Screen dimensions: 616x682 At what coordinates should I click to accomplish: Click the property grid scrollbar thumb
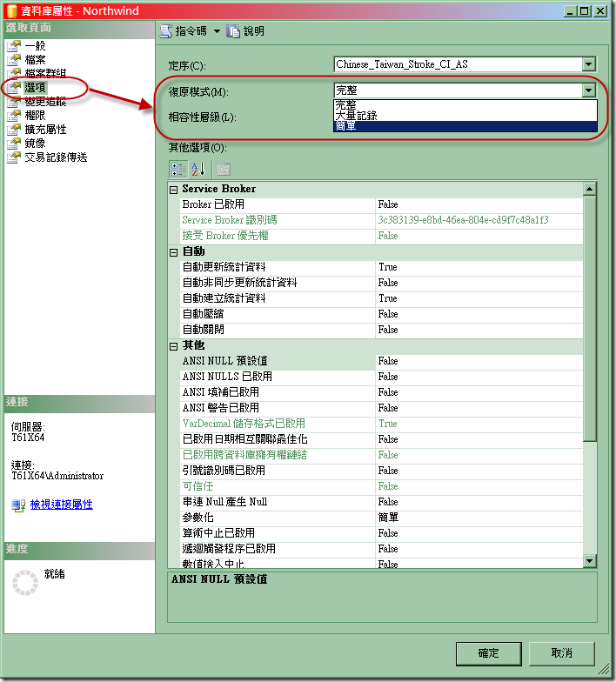pos(590,318)
